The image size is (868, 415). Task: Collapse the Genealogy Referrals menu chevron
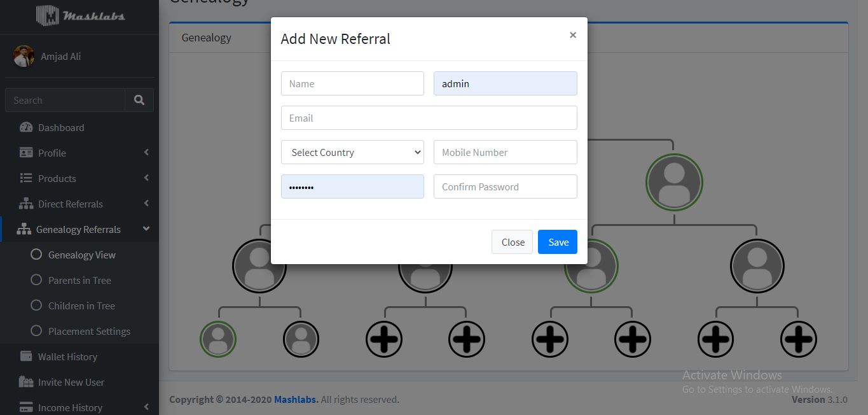[x=146, y=229]
